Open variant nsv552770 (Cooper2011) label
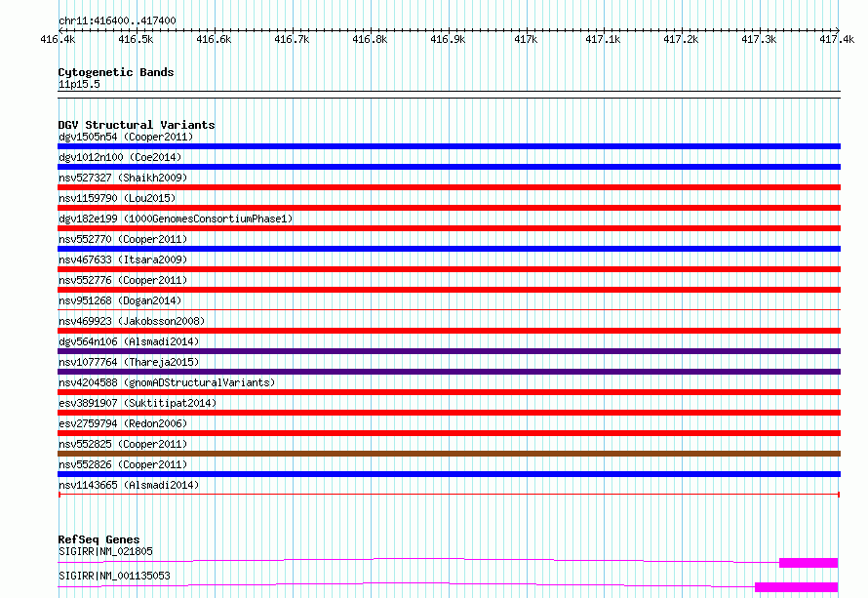Image resolution: width=868 pixels, height=598 pixels. [x=123, y=239]
